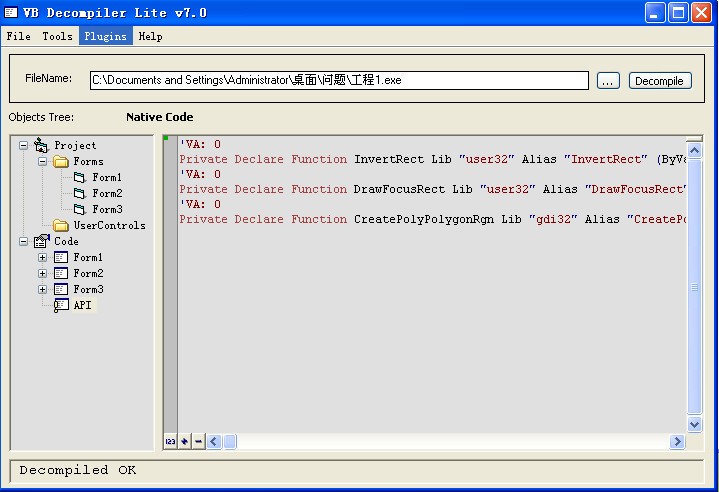719x492 pixels.
Task: Click vertical scrollbar down arrow
Action: click(x=695, y=424)
